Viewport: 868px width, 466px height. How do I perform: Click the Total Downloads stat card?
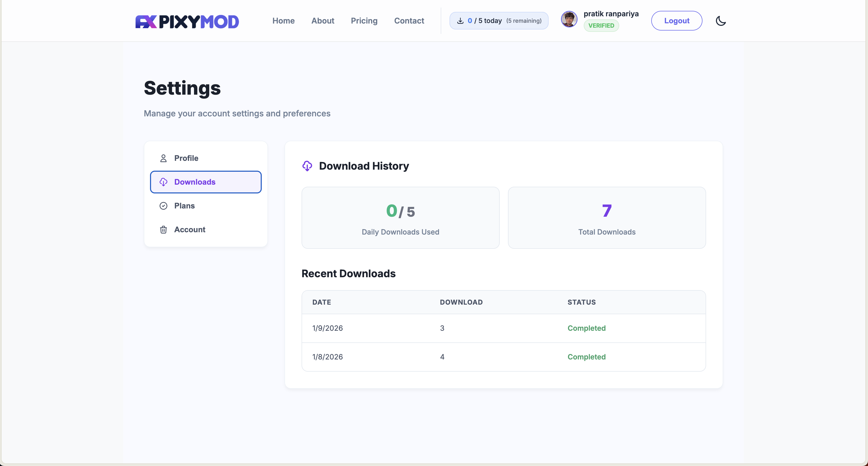[607, 218]
